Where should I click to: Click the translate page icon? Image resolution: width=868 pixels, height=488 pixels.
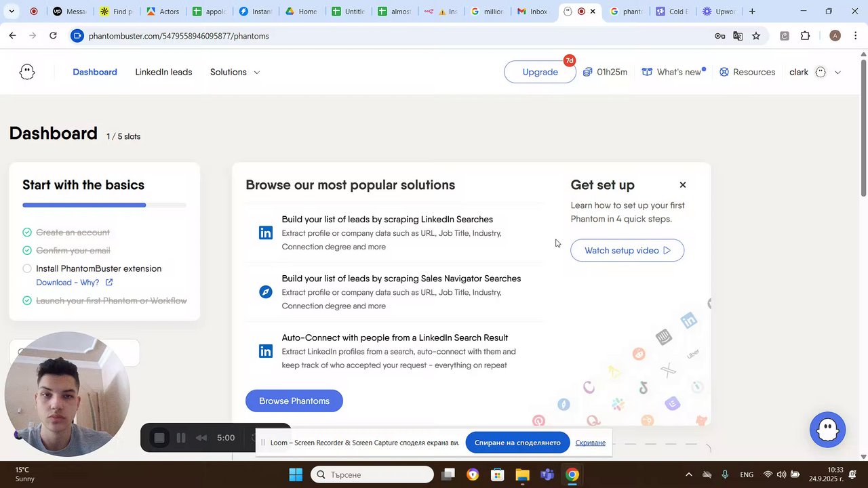coord(738,36)
